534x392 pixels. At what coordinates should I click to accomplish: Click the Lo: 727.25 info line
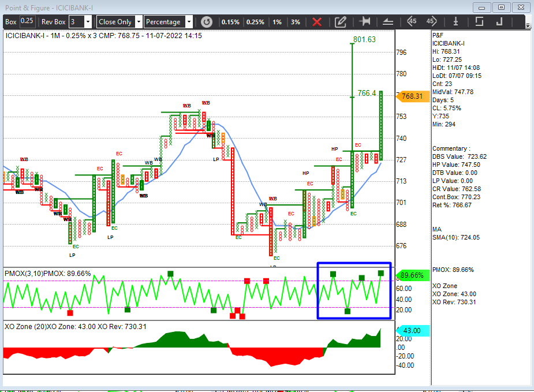tap(447, 59)
